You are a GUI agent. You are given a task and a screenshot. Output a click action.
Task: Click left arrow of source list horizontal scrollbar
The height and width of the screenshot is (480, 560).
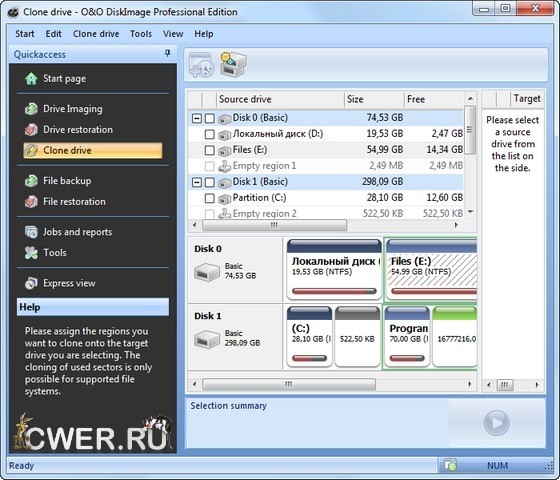tap(195, 225)
